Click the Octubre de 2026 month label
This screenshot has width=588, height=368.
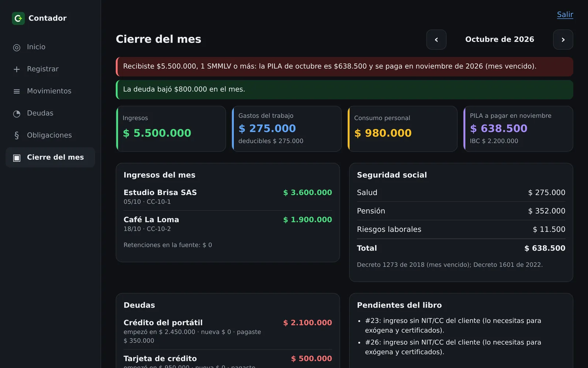pos(499,39)
